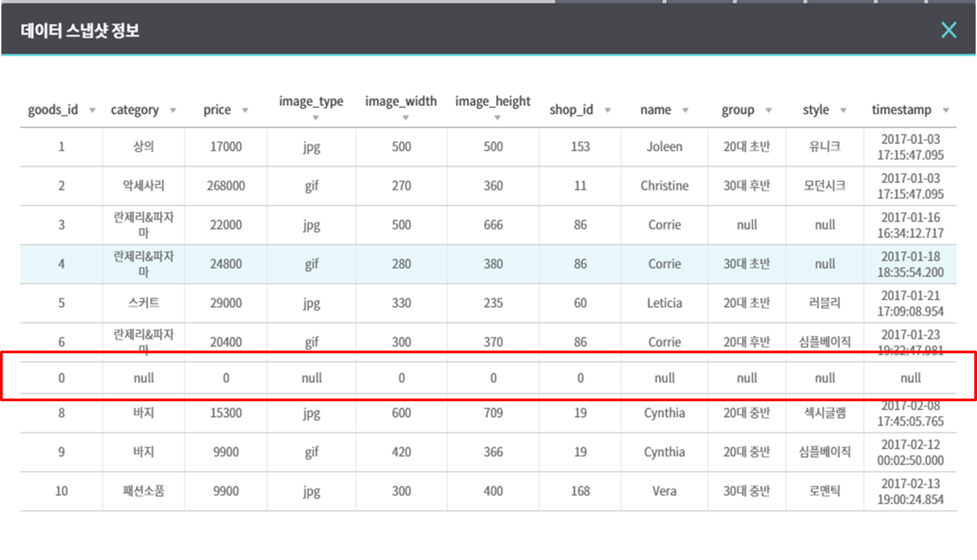
Task: Open style column dropdown arrow
Action: [843, 110]
